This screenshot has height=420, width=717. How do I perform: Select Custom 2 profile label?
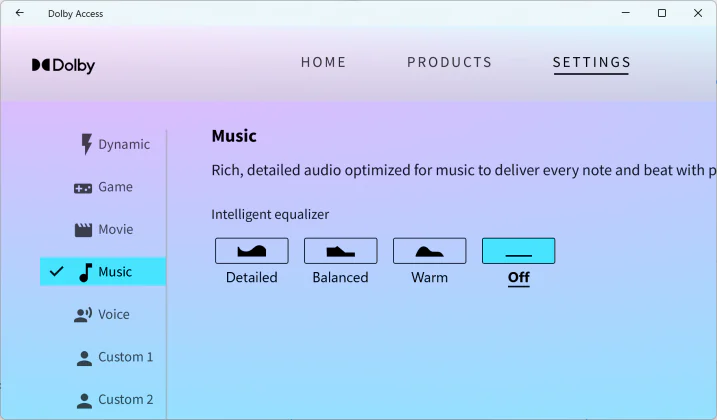(x=126, y=399)
